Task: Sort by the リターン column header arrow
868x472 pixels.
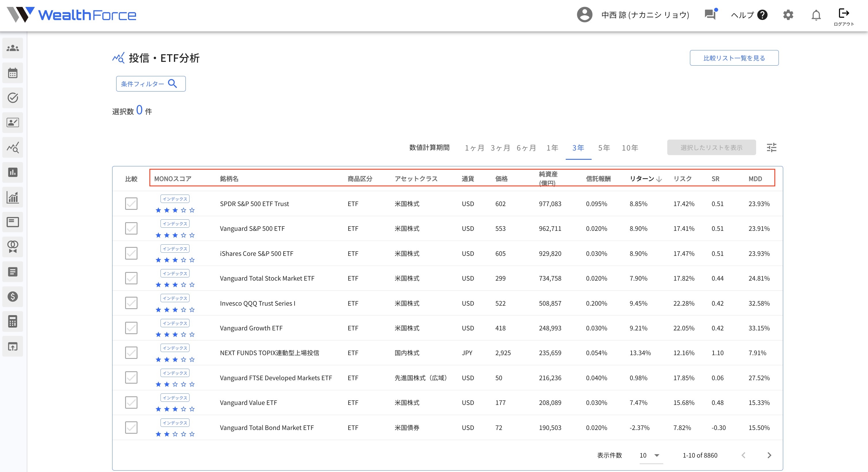Action: [659, 179]
